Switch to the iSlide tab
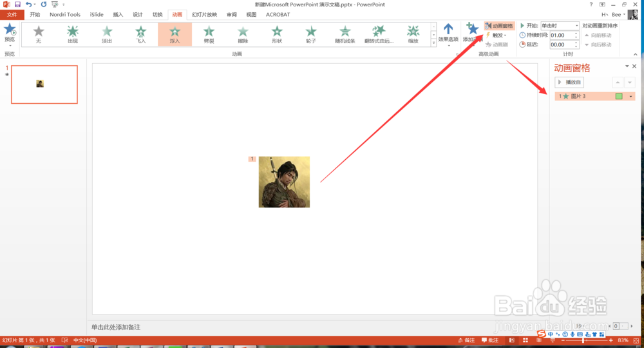The height and width of the screenshot is (348, 644). 97,15
